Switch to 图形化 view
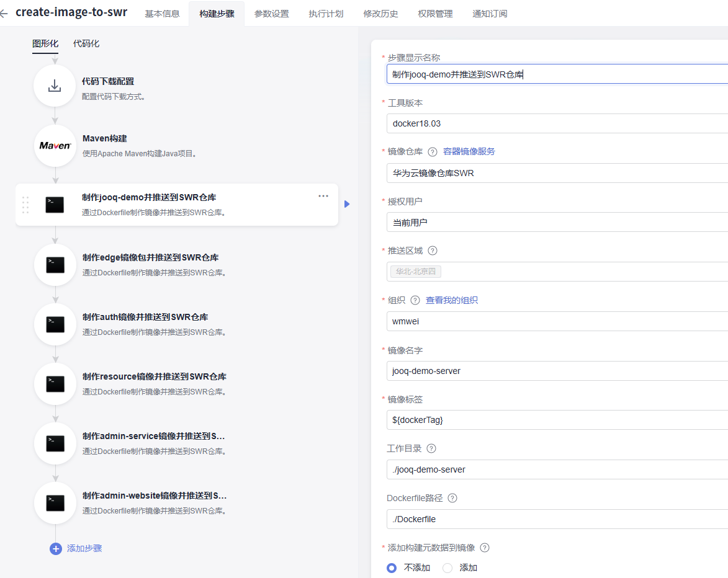Image resolution: width=728 pixels, height=578 pixels. (45, 43)
